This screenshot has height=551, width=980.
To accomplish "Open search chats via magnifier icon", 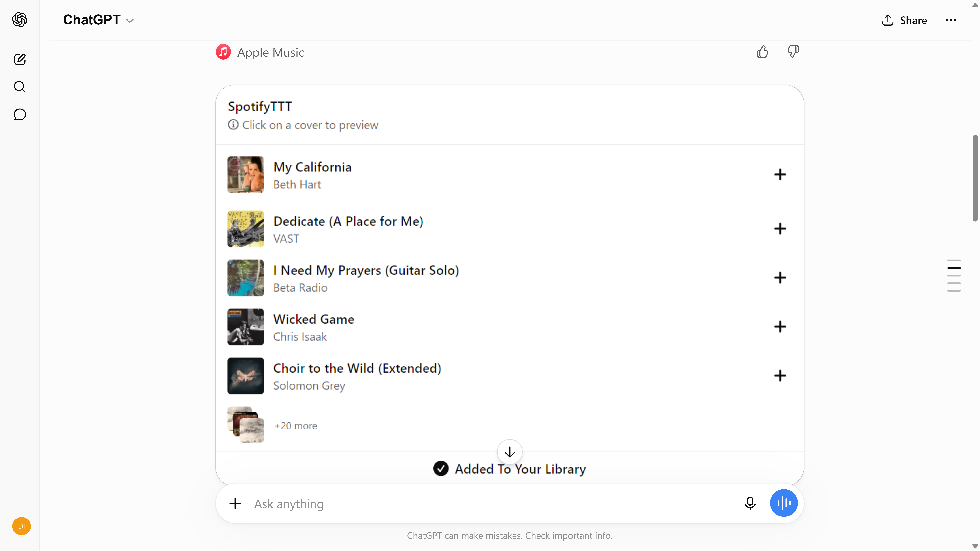I will pos(20,87).
